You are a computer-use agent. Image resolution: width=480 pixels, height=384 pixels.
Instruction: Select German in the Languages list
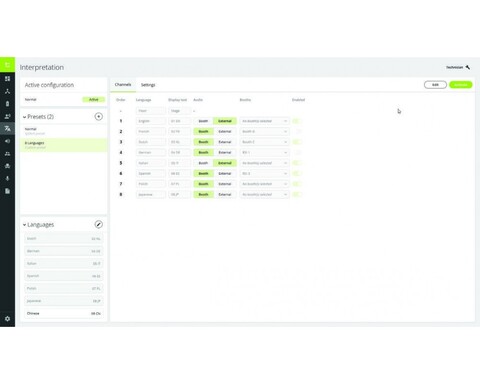click(64, 251)
